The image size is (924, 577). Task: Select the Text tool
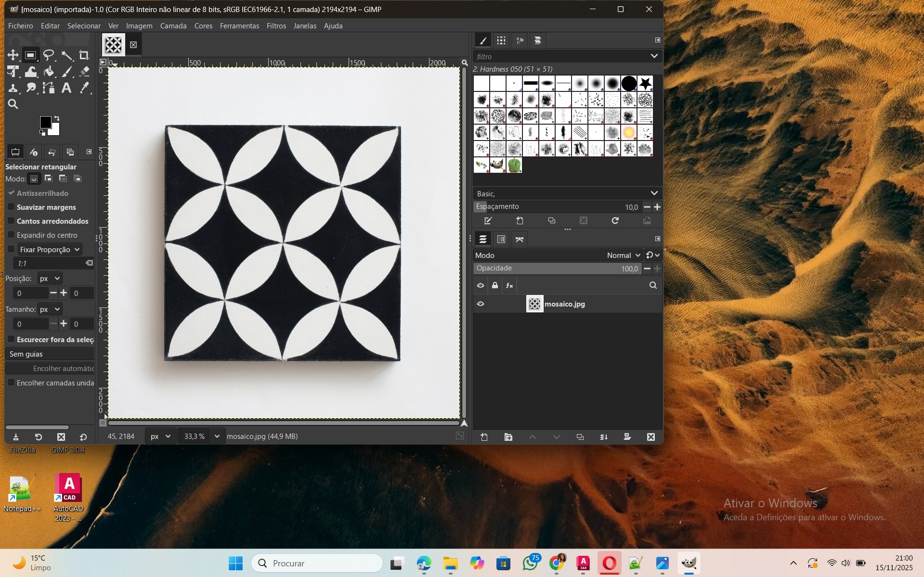(x=66, y=88)
